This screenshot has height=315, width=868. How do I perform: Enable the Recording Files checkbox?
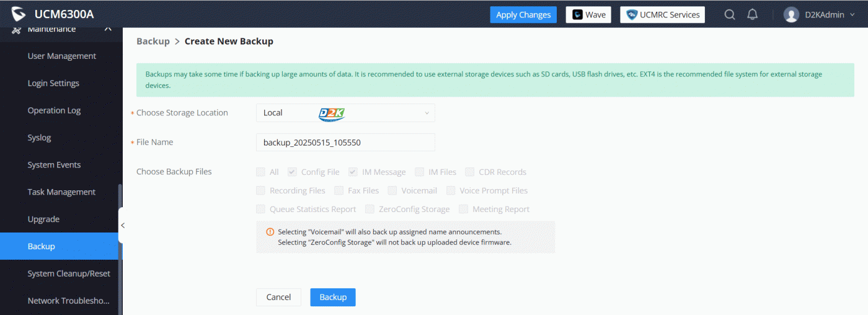pyautogui.click(x=260, y=190)
